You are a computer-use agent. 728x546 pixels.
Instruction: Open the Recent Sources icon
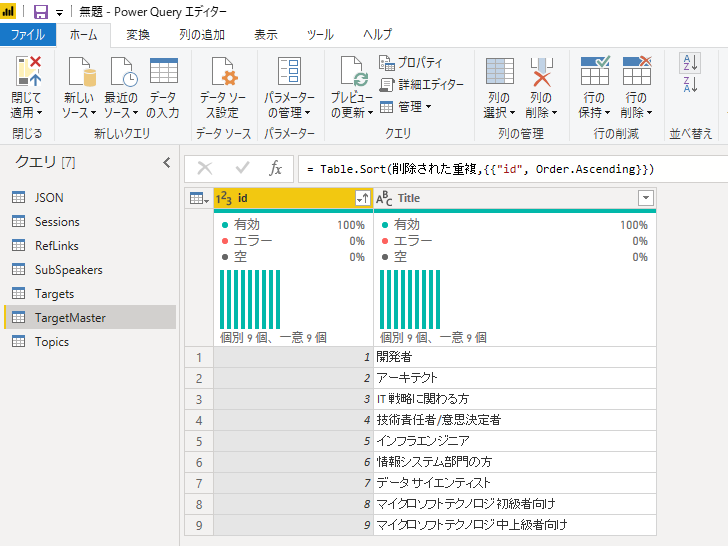124,72
